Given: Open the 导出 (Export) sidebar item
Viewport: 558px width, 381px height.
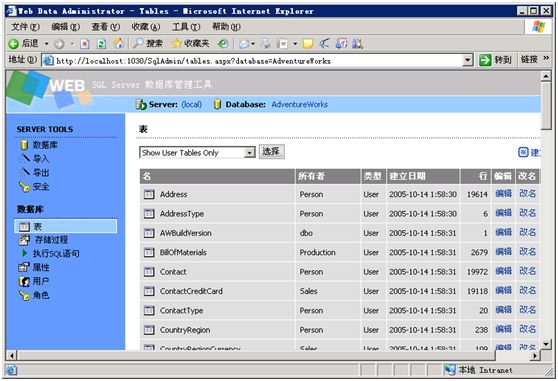Looking at the screenshot, I should coord(41,173).
